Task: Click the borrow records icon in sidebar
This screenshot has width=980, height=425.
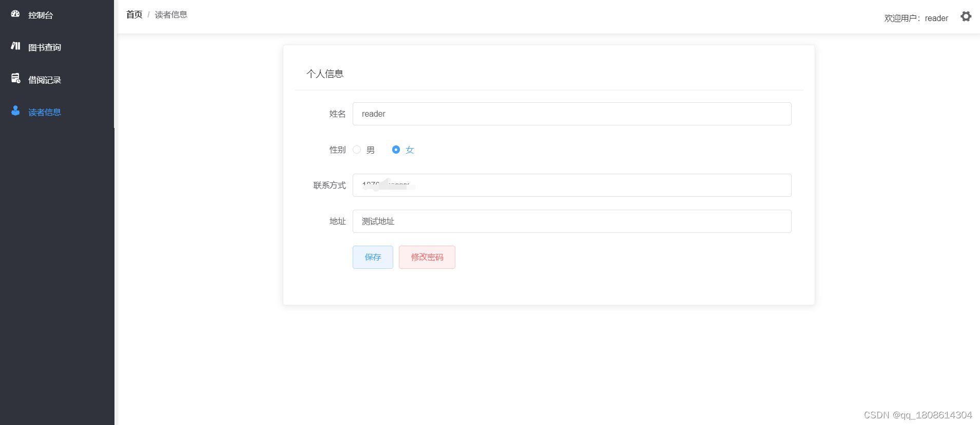Action: pyautogui.click(x=15, y=79)
